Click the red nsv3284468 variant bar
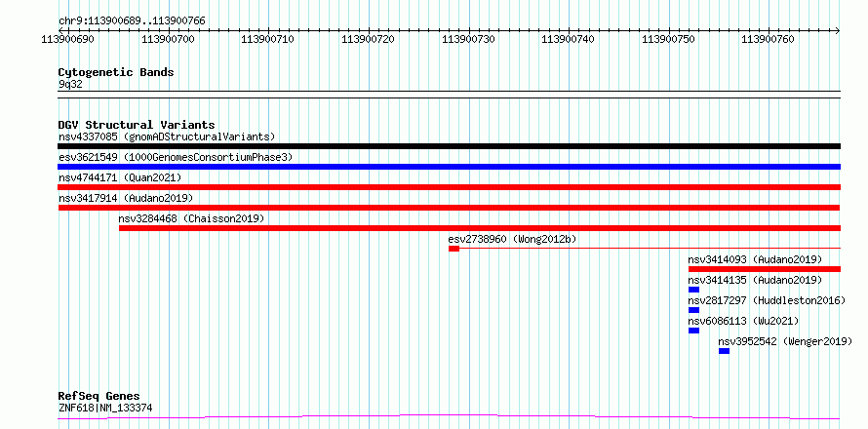 point(480,228)
